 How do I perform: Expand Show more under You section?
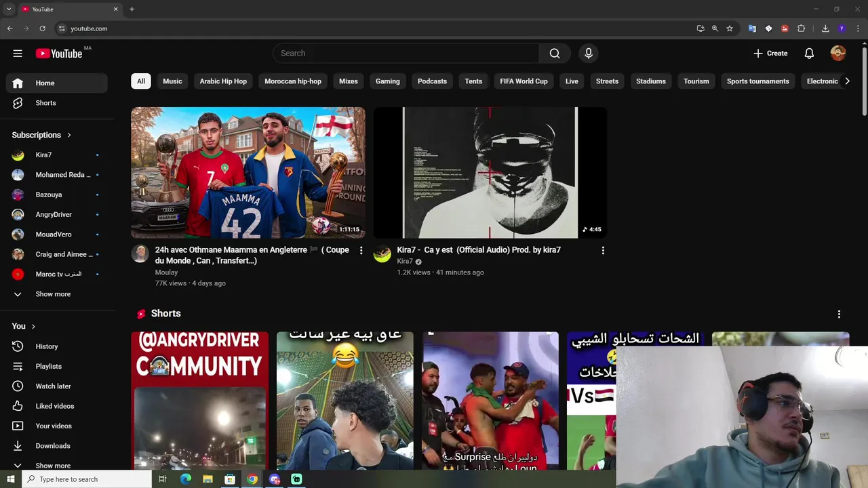[x=57, y=466]
